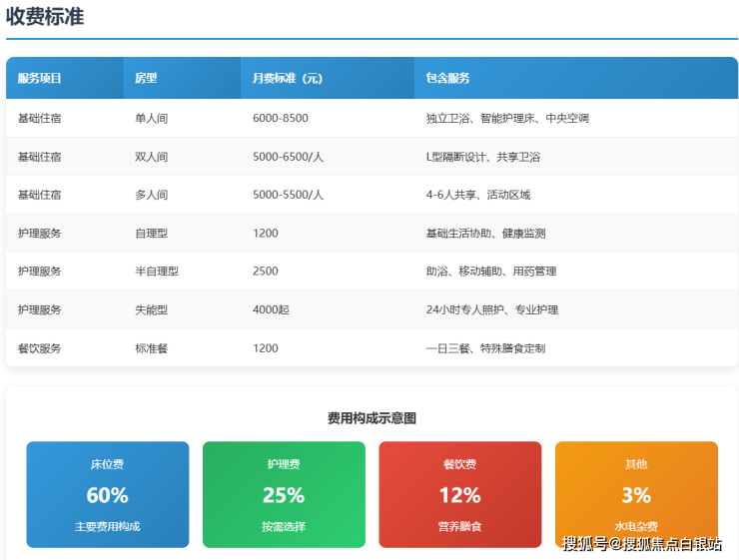Select the 自理型 nursing service row

151,234
